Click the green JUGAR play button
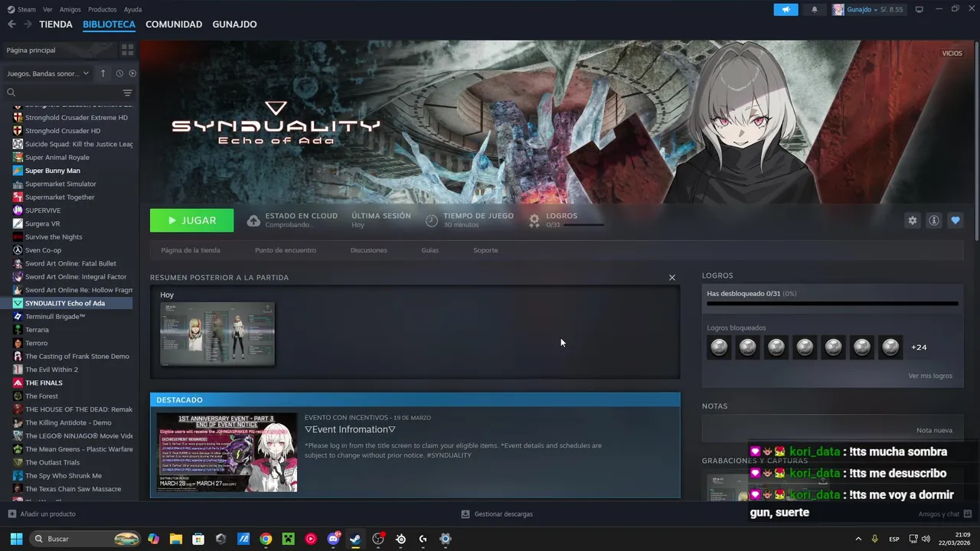Image resolution: width=980 pixels, height=551 pixels. 192,220
